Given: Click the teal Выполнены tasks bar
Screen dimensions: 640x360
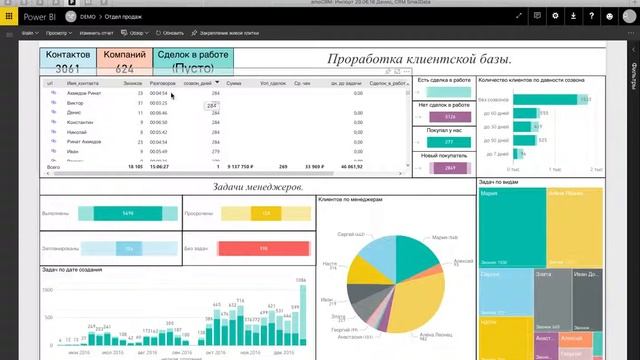Looking at the screenshot, I should [x=128, y=213].
